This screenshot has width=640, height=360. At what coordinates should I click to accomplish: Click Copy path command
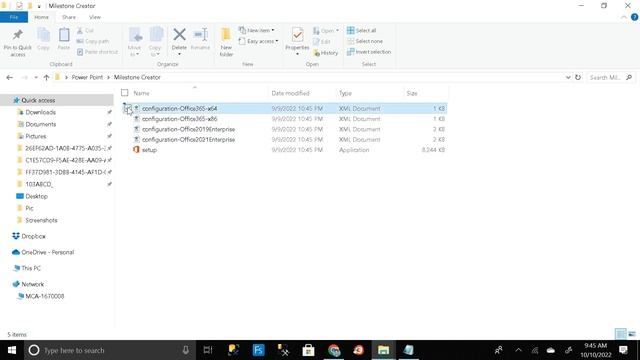pyautogui.click(x=93, y=41)
